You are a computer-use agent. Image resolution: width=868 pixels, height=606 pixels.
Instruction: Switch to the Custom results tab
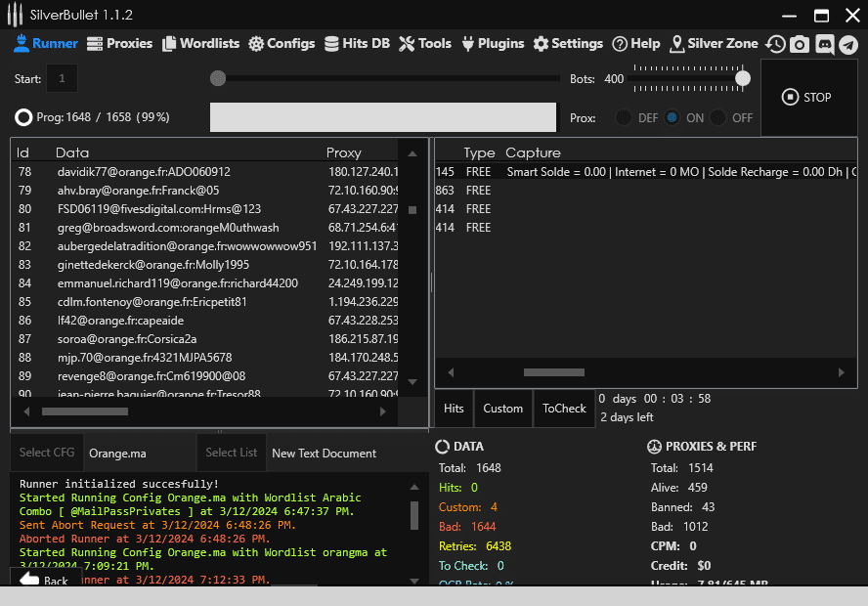click(x=502, y=409)
